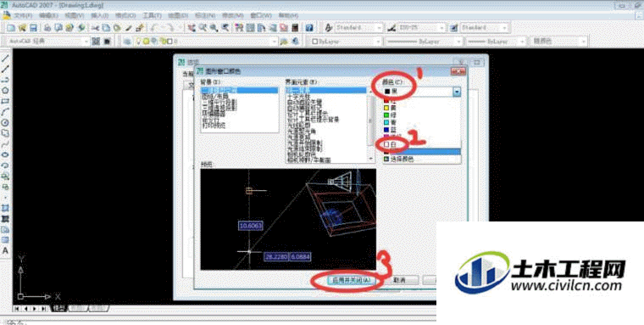Open the 帮助(H) menu
The image size is (644, 325).
tap(288, 15)
